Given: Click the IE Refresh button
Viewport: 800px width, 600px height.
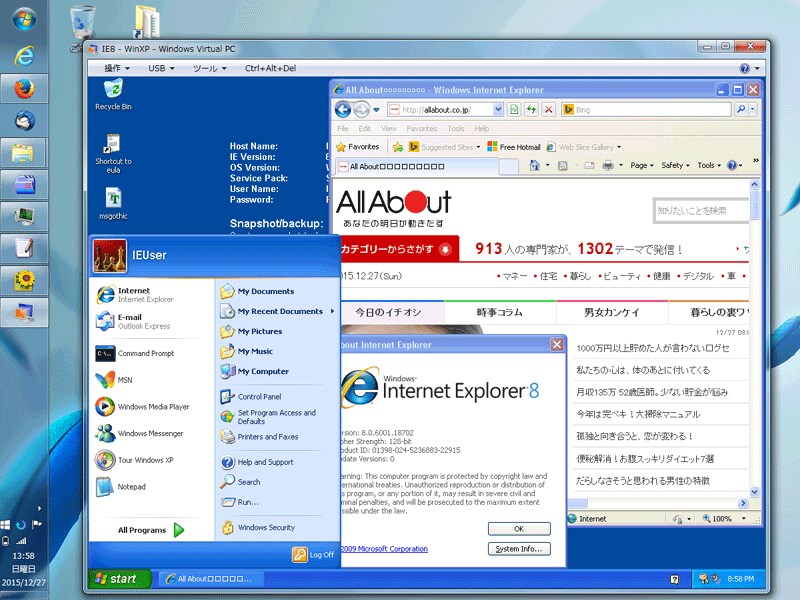Looking at the screenshot, I should pos(531,109).
